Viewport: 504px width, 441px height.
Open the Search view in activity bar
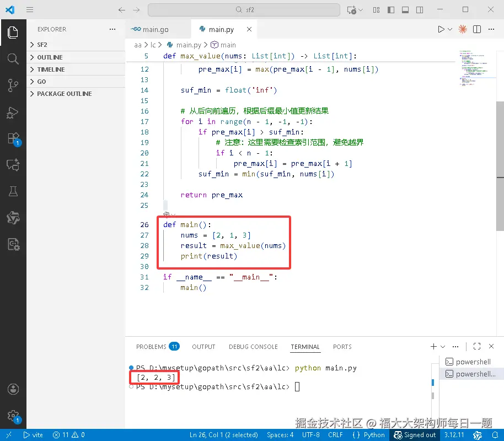point(13,59)
